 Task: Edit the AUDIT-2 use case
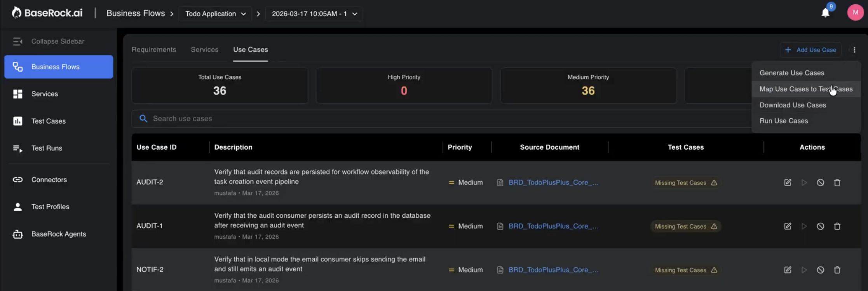788,182
